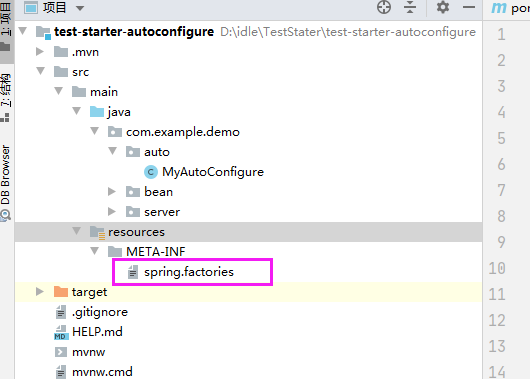Image resolution: width=530 pixels, height=379 pixels.
Task: Expand the .mvn folder arrow
Action: [40, 51]
